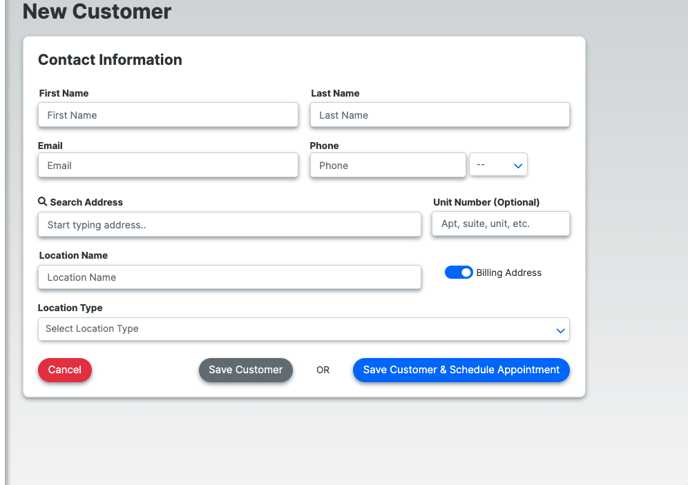The image size is (688, 485).
Task: Focus the Last Name field
Action: (x=440, y=115)
